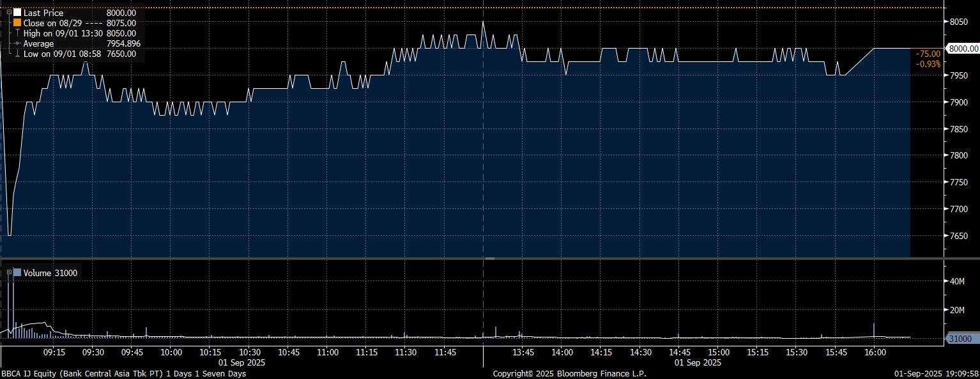
Task: Click the -75.00 price change label
Action: tap(928, 54)
